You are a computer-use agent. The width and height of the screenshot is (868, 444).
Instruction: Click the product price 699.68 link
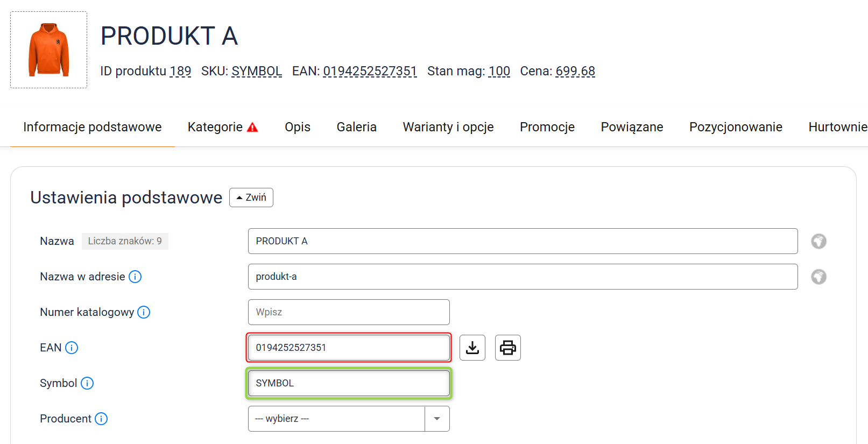coord(575,71)
